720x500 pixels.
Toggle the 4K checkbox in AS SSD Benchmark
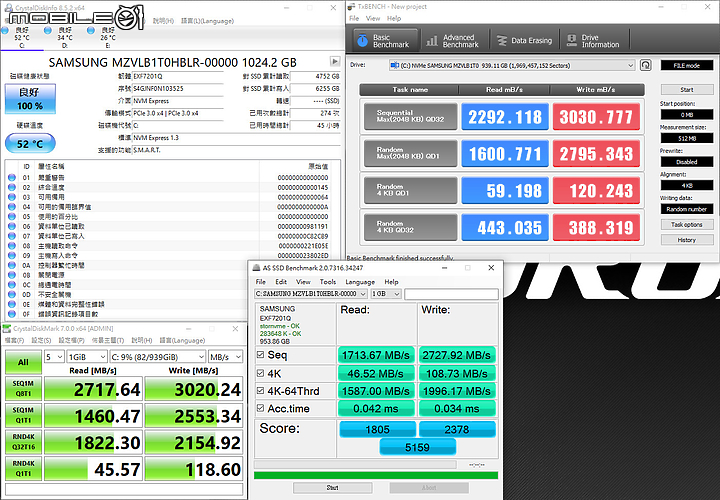260,373
